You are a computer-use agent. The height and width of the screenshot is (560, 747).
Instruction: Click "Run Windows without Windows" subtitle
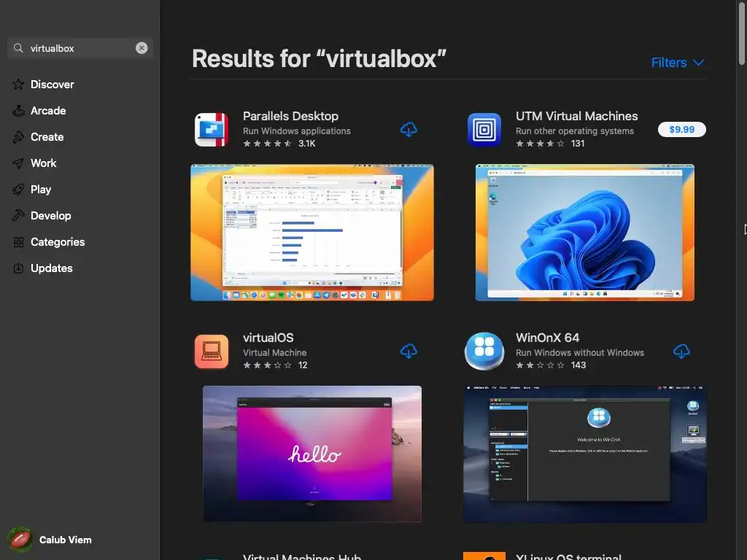[x=580, y=353]
